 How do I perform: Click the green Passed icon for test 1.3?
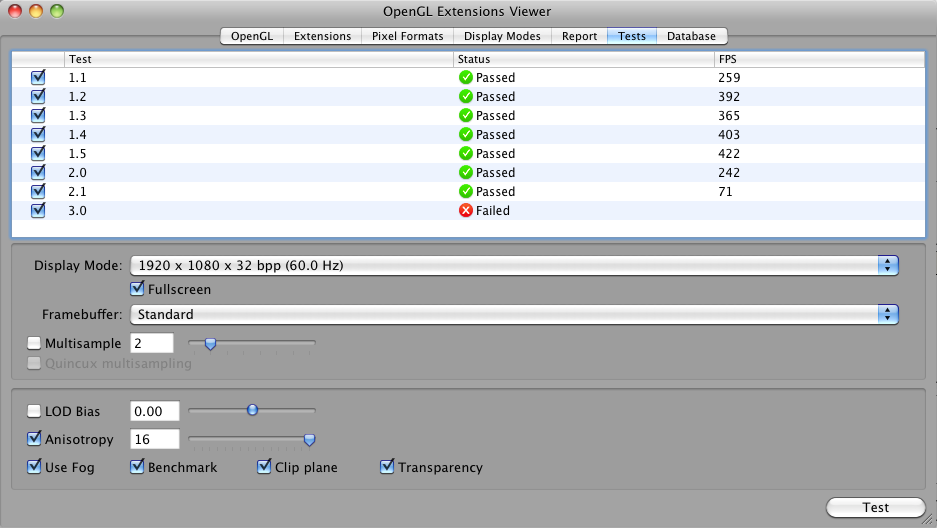466,115
